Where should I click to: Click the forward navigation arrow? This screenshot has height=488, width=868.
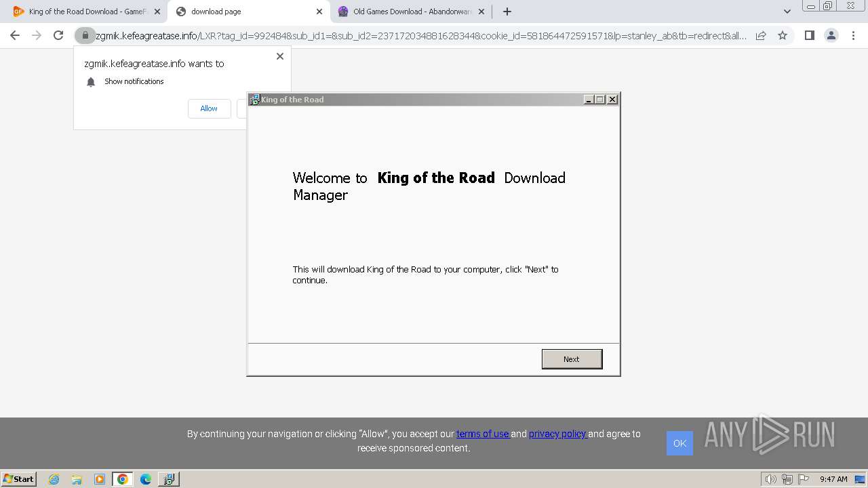coord(37,35)
